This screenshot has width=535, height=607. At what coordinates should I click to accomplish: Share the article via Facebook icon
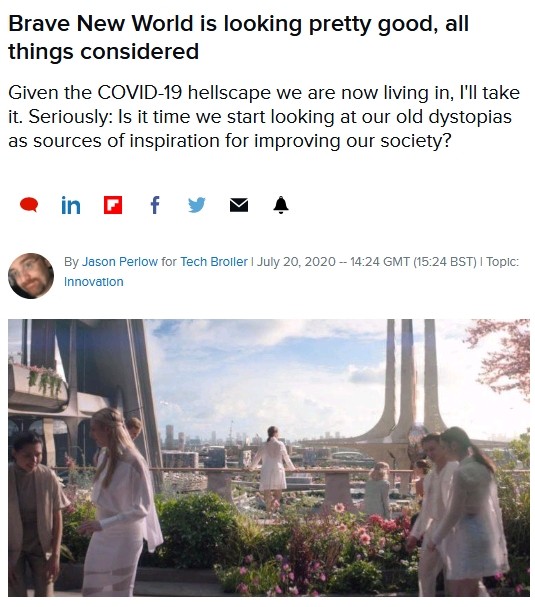coord(155,205)
